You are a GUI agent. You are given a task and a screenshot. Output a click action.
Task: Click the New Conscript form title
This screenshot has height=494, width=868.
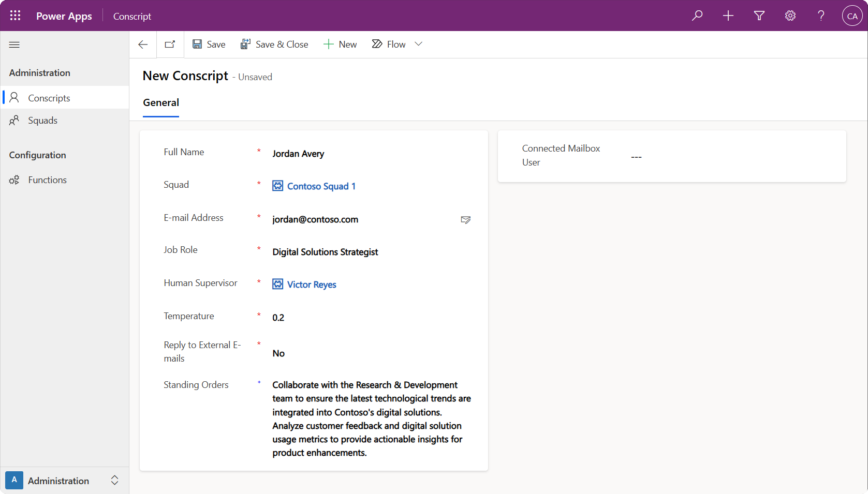coord(185,76)
